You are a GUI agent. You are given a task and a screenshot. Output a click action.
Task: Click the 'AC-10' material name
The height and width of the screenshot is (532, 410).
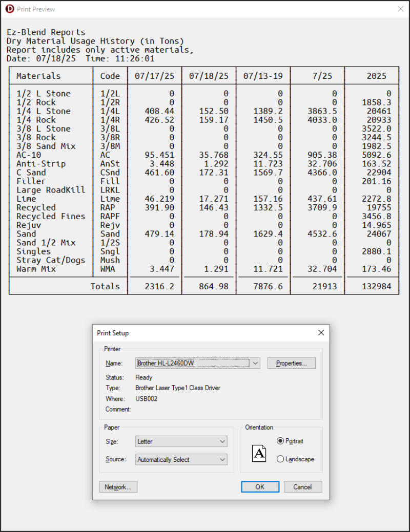[x=29, y=155]
